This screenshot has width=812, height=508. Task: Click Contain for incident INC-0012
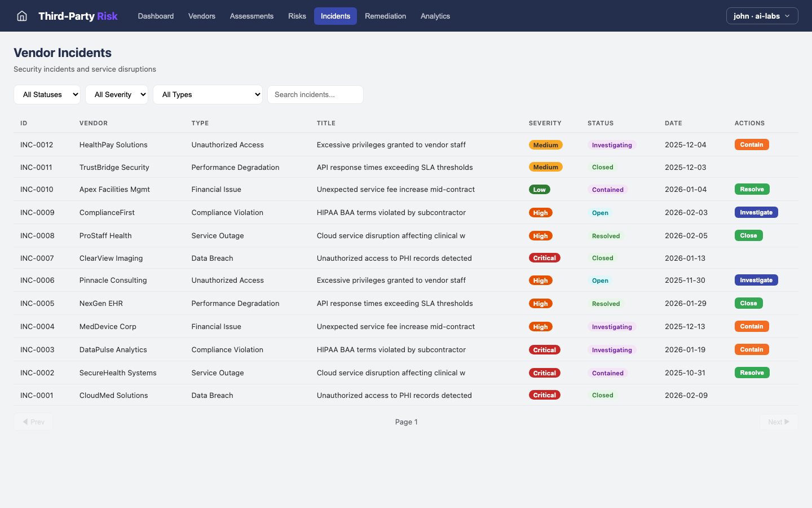point(752,144)
